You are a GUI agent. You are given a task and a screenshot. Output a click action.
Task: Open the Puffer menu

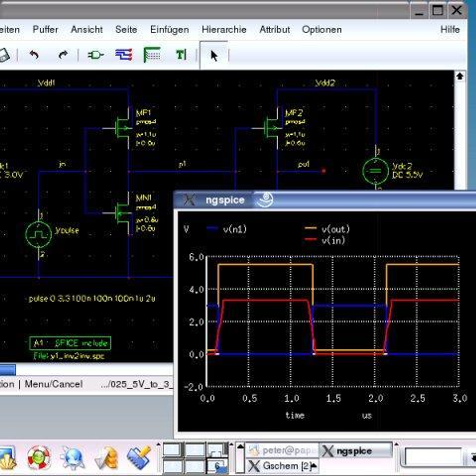pyautogui.click(x=45, y=30)
